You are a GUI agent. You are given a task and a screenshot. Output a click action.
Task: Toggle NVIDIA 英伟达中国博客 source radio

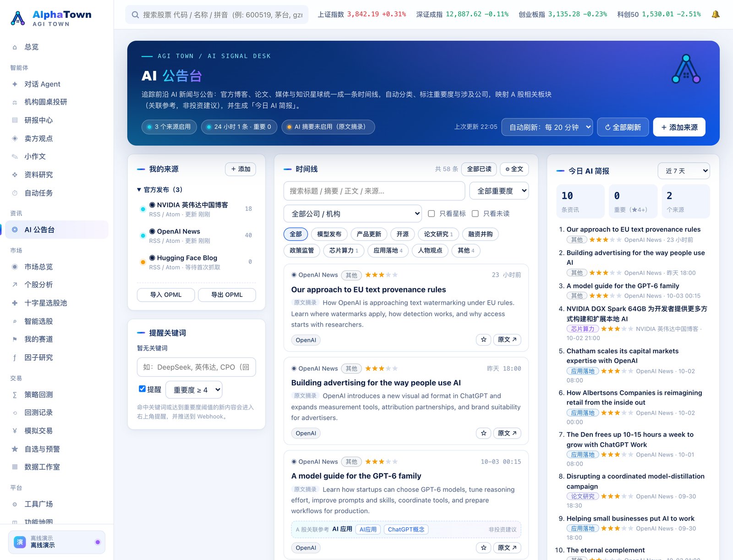152,205
